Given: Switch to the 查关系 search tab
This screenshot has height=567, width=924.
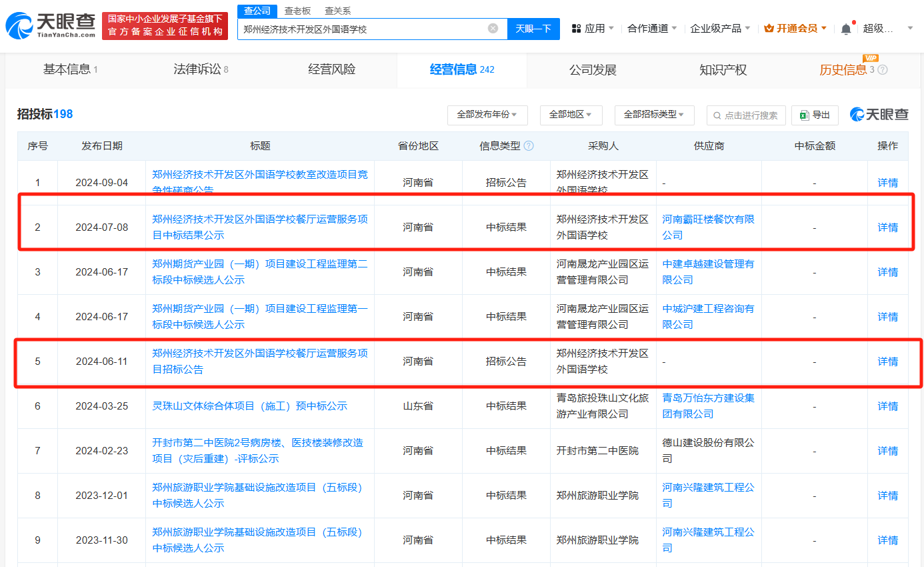Looking at the screenshot, I should pos(337,11).
